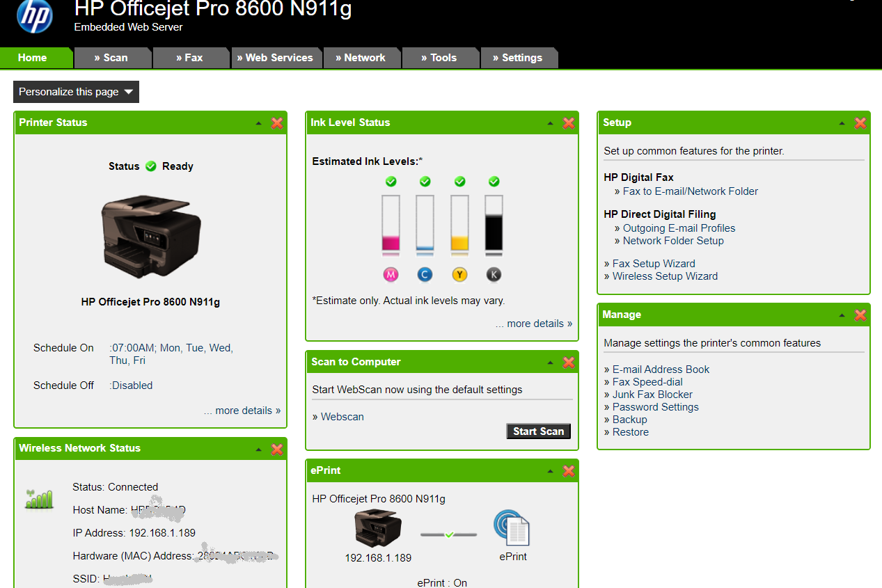
Task: Click the Schedule Off Disabled value
Action: (x=131, y=386)
